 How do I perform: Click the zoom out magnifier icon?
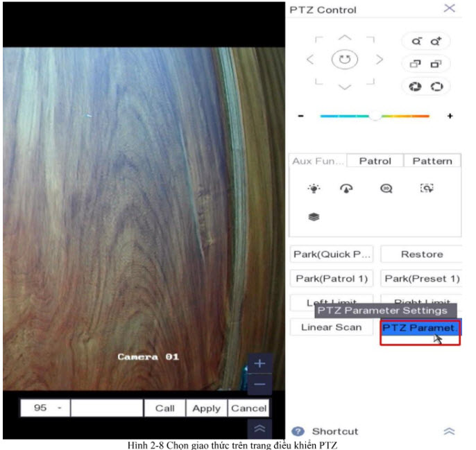click(416, 41)
